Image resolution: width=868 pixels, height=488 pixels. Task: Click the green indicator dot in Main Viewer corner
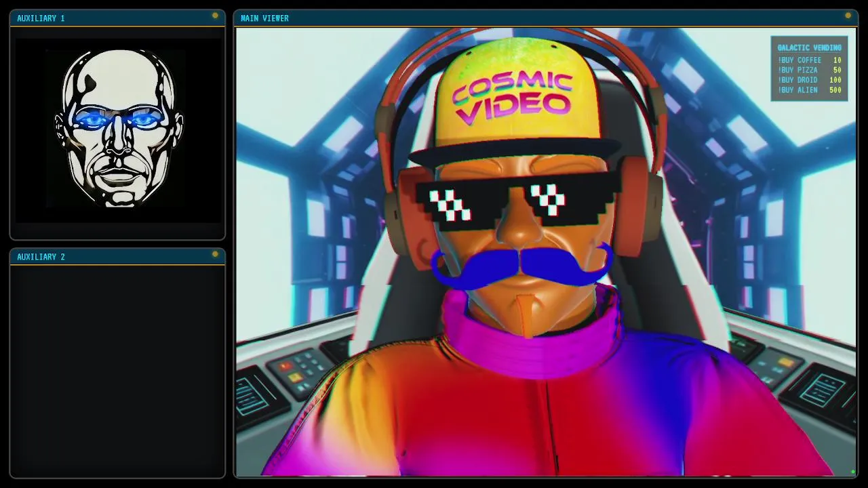point(852,472)
